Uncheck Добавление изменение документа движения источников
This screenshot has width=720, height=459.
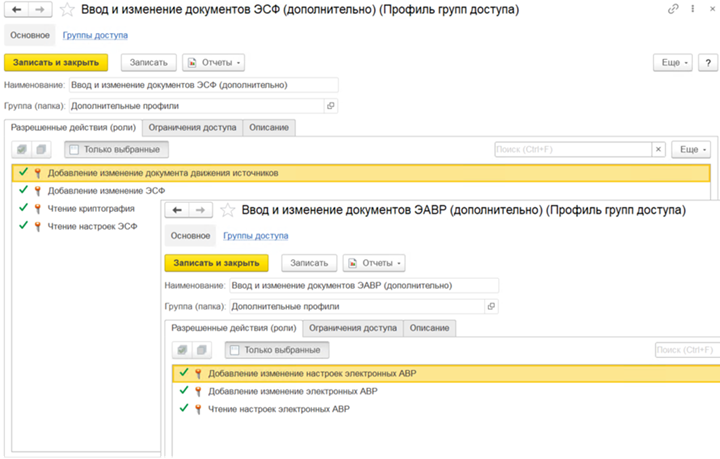coord(23,173)
